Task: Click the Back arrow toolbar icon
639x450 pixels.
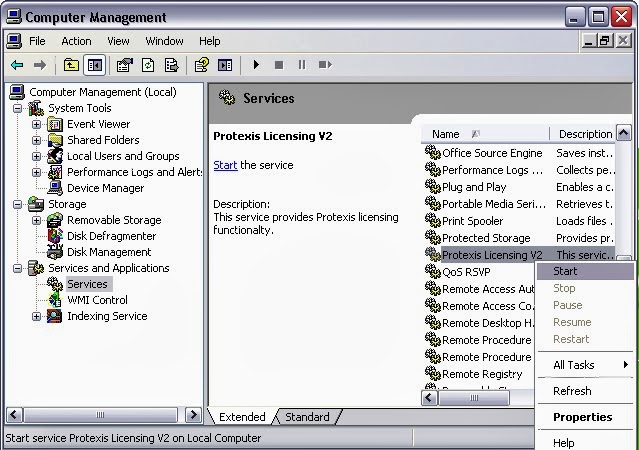Action: pyautogui.click(x=17, y=65)
